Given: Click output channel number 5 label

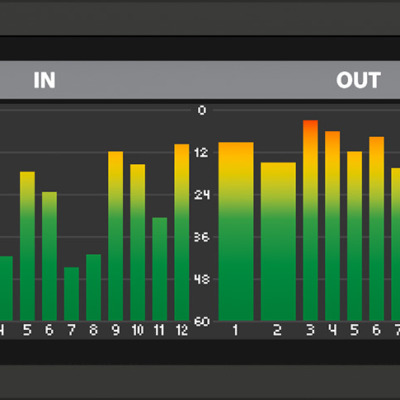Looking at the screenshot, I should 354,330.
